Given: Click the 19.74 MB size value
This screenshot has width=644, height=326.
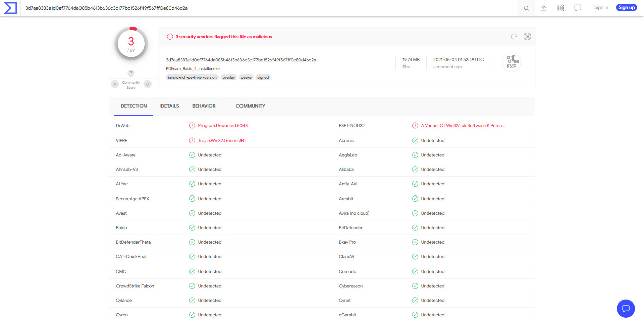Looking at the screenshot, I should point(411,60).
